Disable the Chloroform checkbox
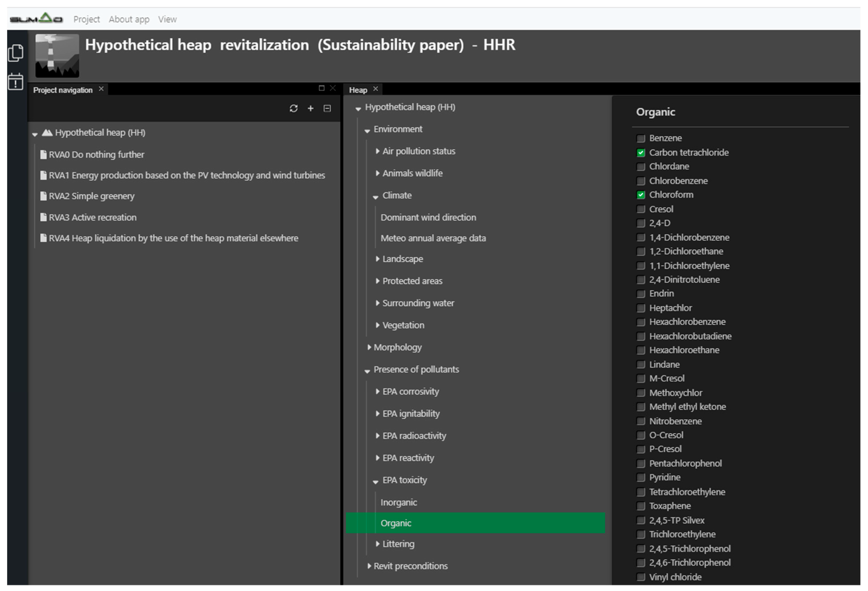This screenshot has width=868, height=591. (x=641, y=195)
